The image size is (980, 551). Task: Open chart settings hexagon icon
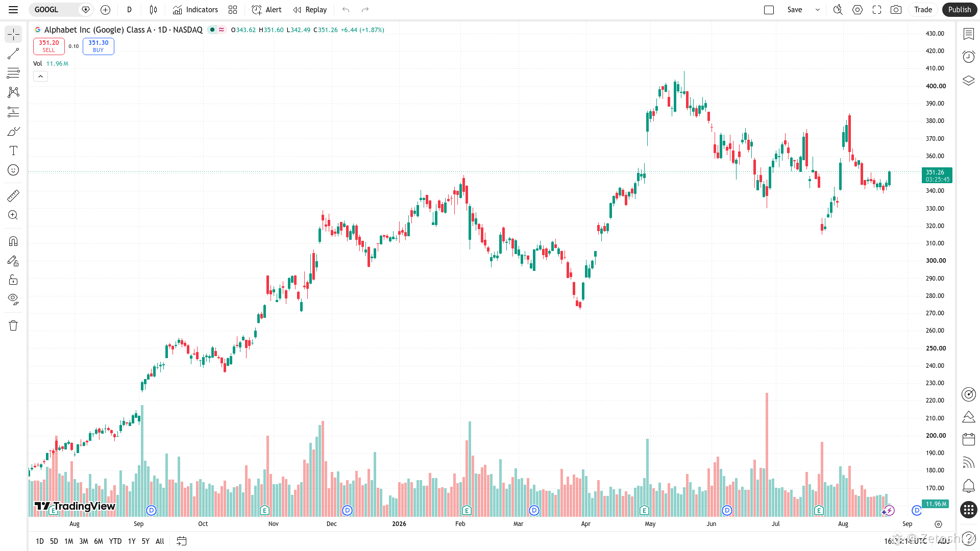[857, 10]
